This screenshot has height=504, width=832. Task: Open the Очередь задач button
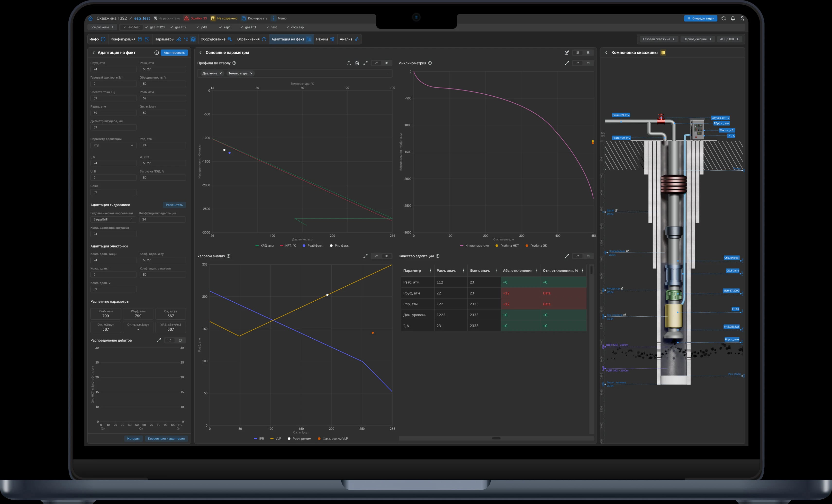[x=701, y=18]
